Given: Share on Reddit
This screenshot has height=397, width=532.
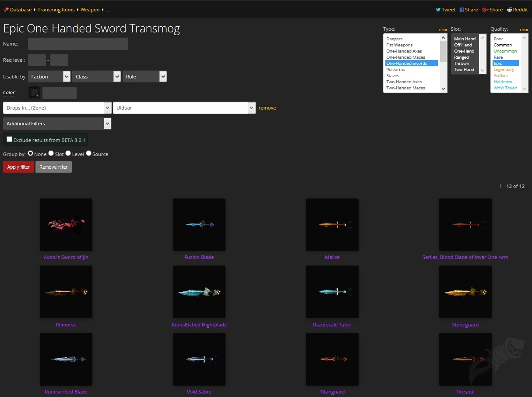Looking at the screenshot, I should point(518,10).
